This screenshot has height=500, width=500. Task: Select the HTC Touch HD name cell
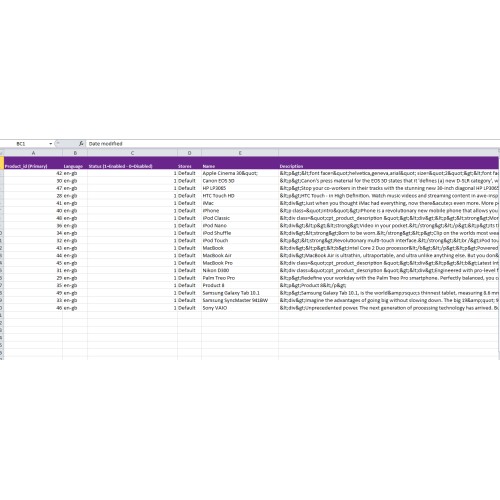[x=240, y=196]
